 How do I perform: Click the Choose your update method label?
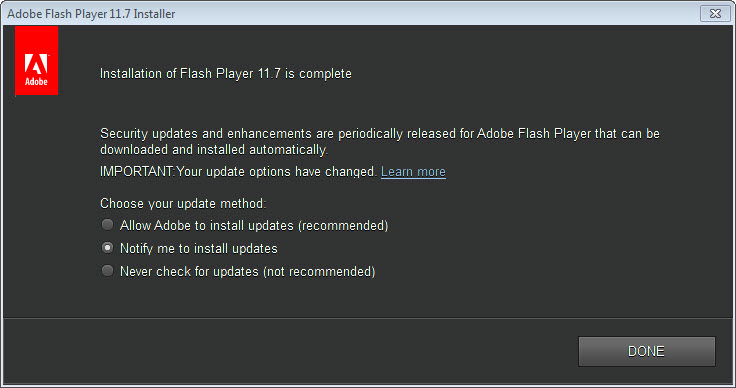pyautogui.click(x=183, y=204)
